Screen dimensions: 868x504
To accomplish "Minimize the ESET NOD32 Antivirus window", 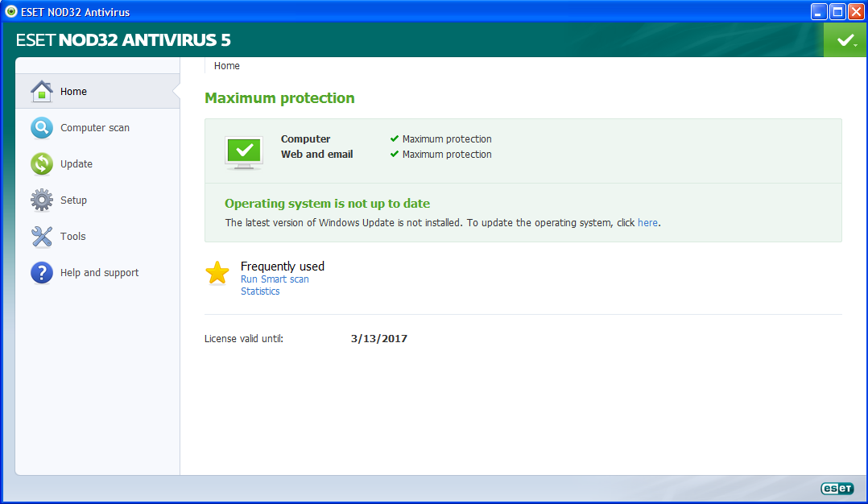I will point(819,11).
